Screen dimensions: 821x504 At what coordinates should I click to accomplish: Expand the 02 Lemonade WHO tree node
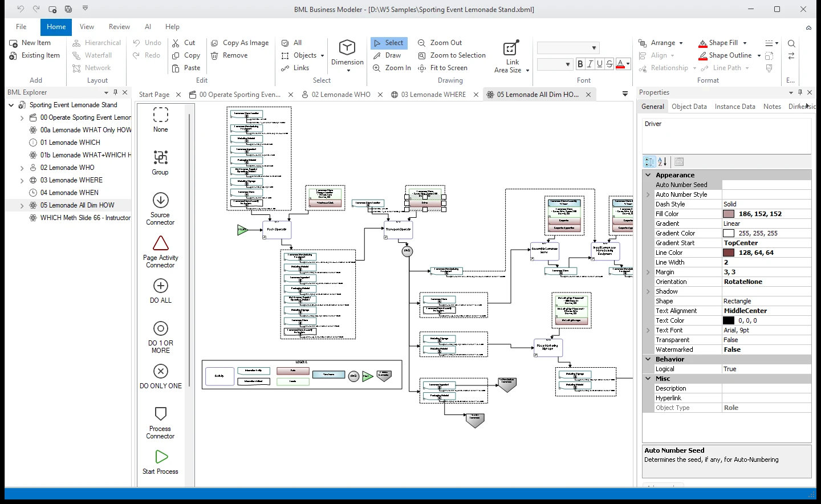[22, 168]
